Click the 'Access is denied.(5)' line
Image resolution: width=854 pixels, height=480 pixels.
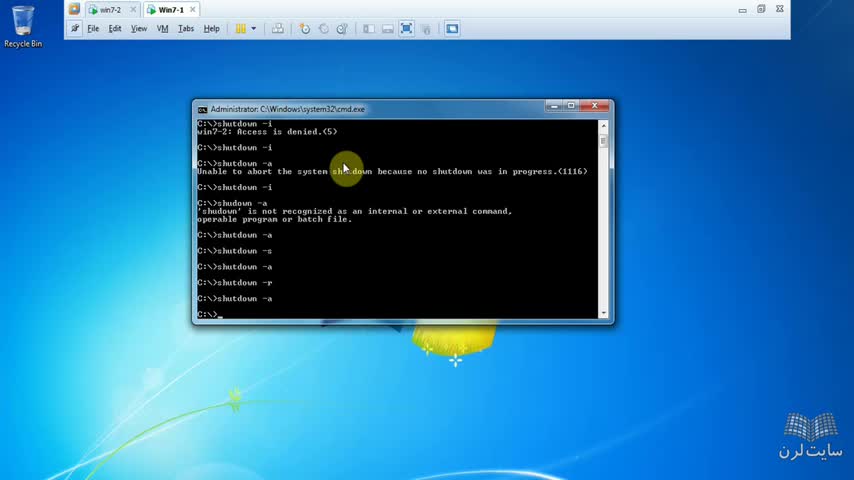tap(267, 132)
